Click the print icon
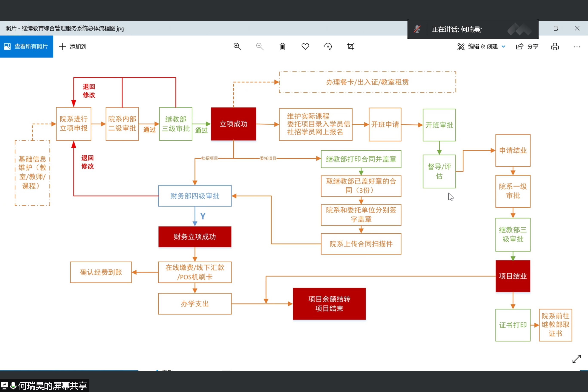The image size is (588, 392). click(x=555, y=46)
